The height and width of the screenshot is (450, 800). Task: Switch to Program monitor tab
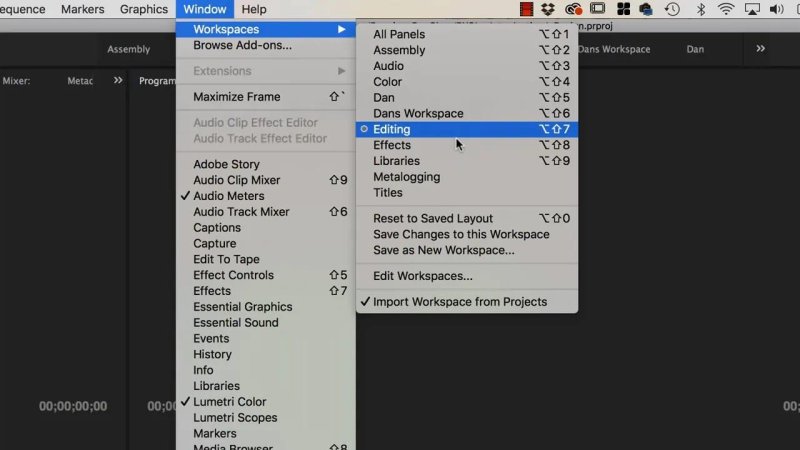point(157,81)
